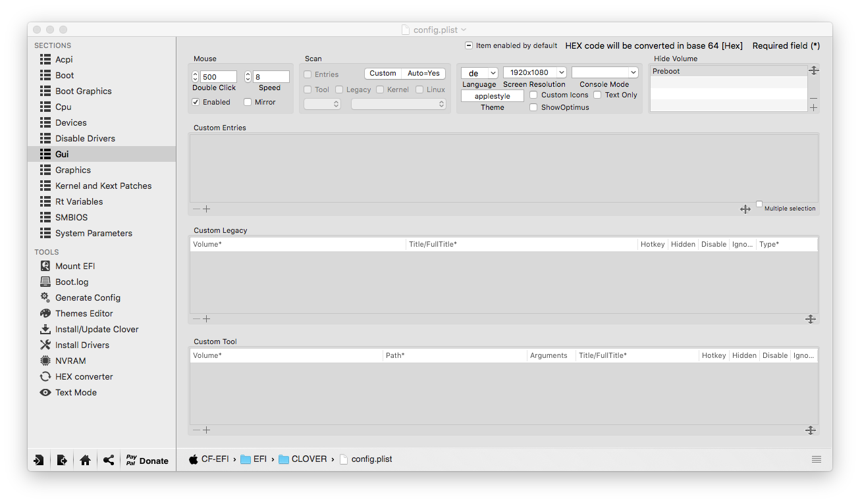
Task: Check the Multiple selection box
Action: (759, 205)
